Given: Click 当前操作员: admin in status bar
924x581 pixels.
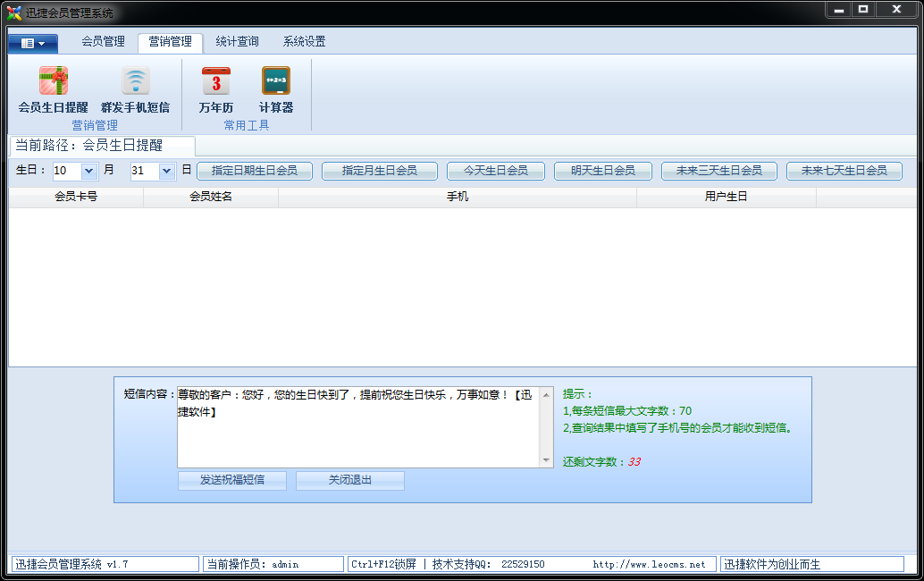Looking at the screenshot, I should (273, 565).
